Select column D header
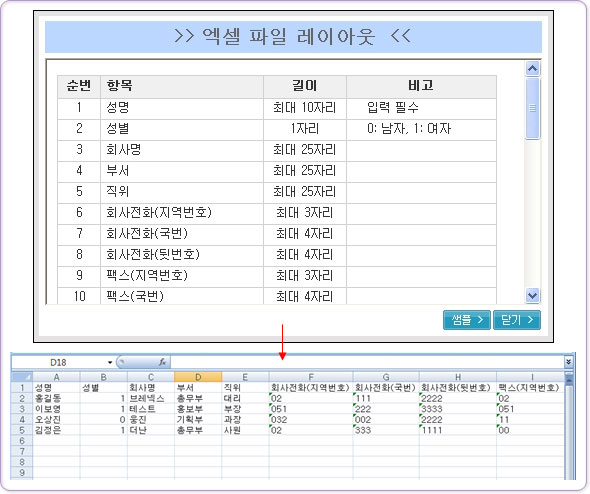Image resolution: width=590 pixels, height=494 pixels. click(x=198, y=377)
